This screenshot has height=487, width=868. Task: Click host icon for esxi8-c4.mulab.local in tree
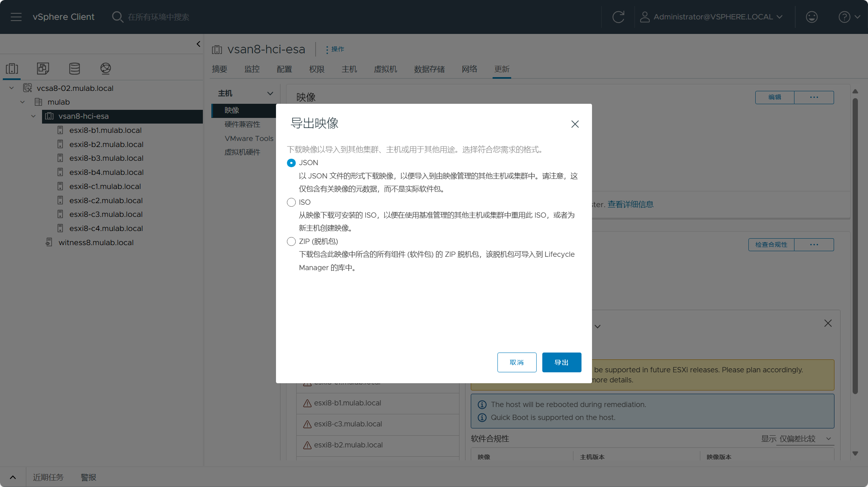pyautogui.click(x=60, y=228)
